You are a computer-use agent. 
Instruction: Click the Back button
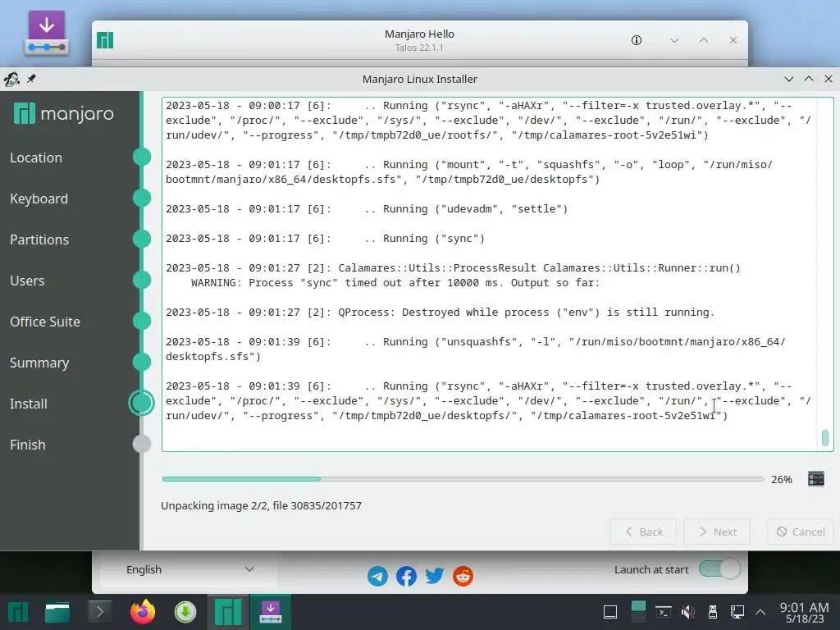[x=643, y=532]
